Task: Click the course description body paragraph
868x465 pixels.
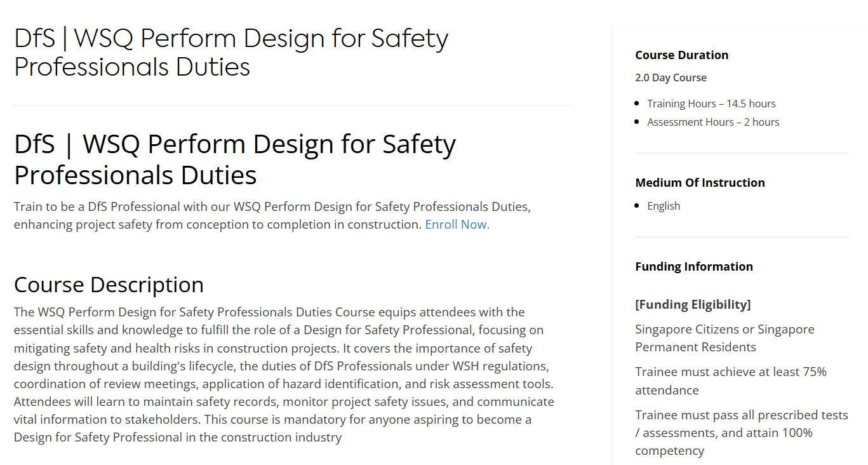Action: (x=283, y=374)
